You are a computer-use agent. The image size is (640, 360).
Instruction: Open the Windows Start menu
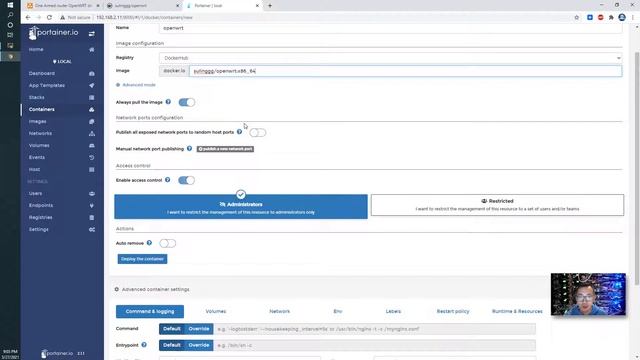click(x=10, y=5)
